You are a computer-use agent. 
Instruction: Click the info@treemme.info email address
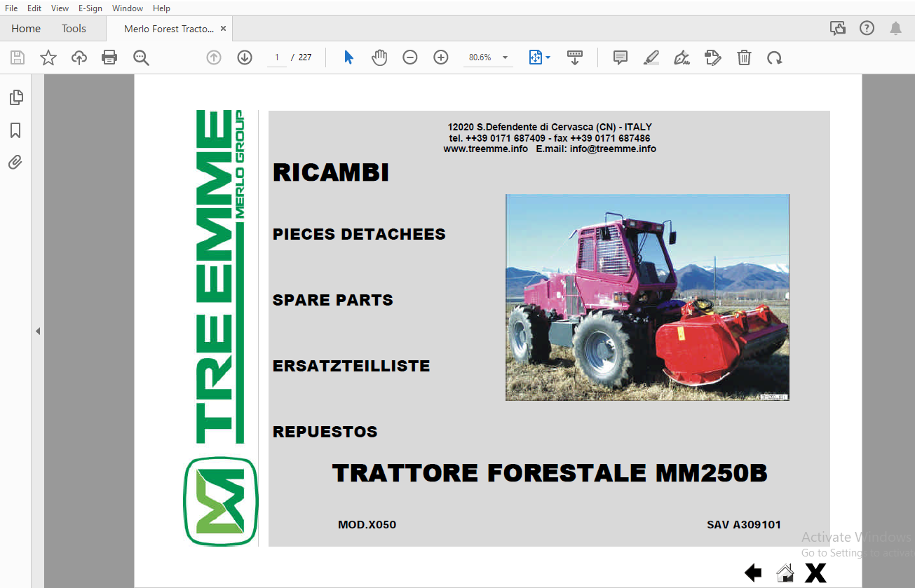click(x=614, y=149)
